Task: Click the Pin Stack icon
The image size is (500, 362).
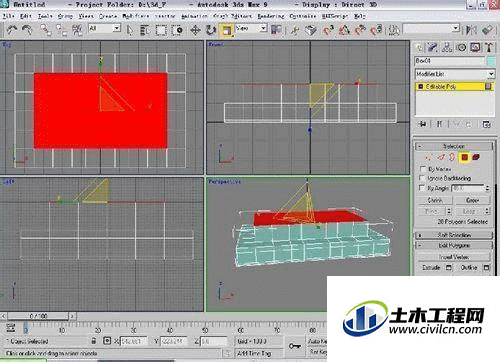Action: coord(423,124)
